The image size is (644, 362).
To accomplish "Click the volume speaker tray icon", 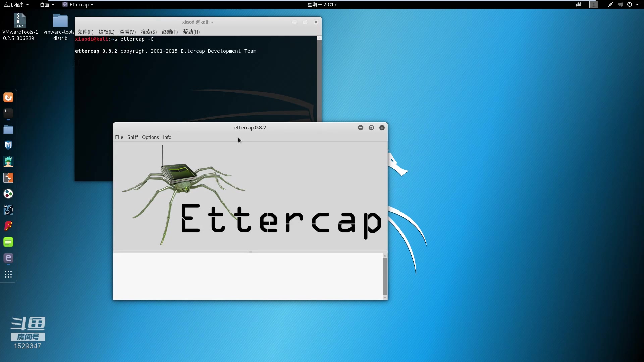I will coord(620,4).
